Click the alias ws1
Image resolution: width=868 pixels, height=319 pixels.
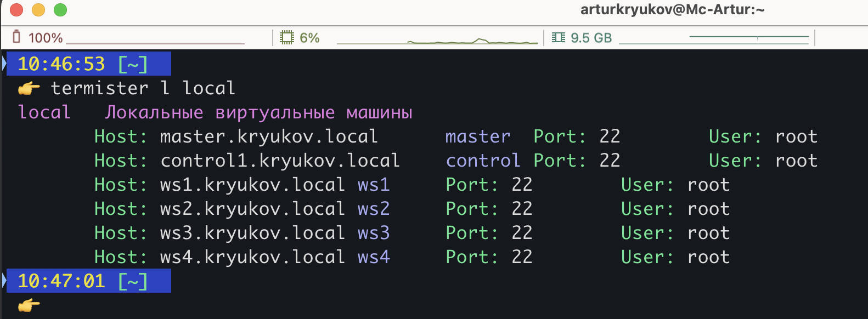[x=374, y=185]
